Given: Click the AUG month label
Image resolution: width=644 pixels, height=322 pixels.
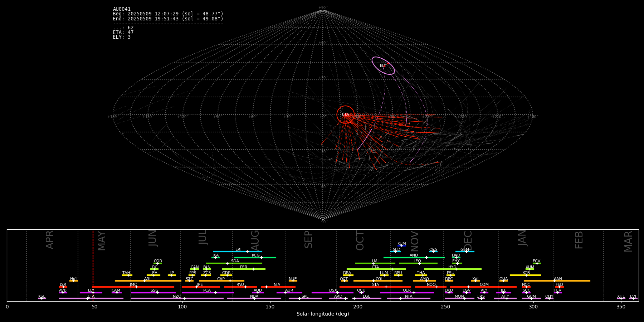Looking at the screenshot, I should click(255, 240).
